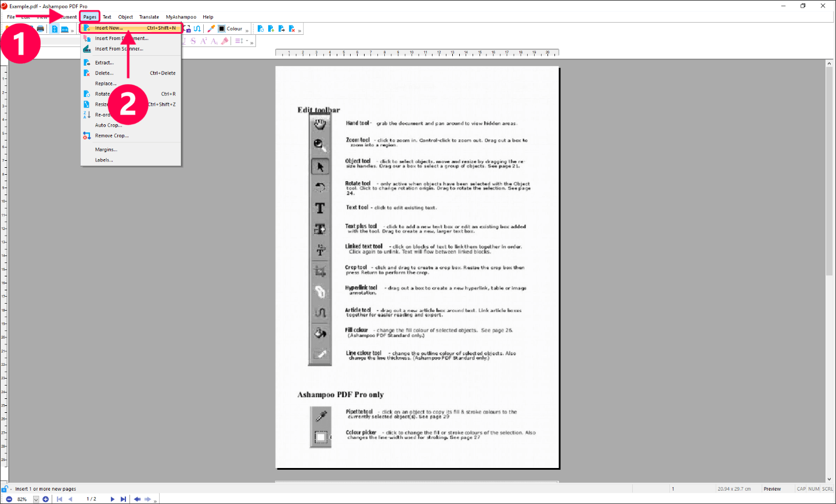Toggle strikethrough text formatting
836x504 pixels.
tap(193, 41)
